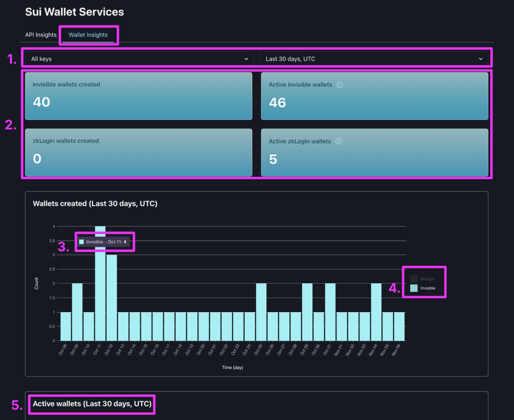This screenshot has width=514, height=420.
Task: Click the value 40 in Invisible wallets created
Action: (41, 102)
